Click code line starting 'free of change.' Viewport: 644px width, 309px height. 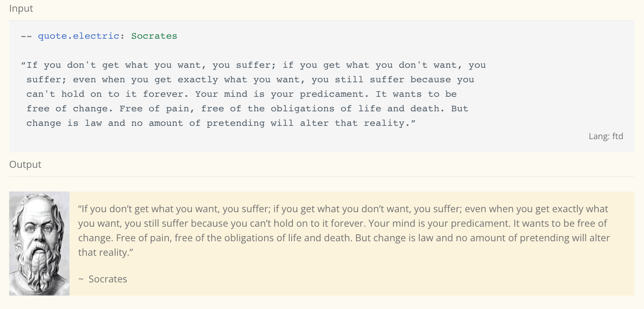tap(247, 109)
